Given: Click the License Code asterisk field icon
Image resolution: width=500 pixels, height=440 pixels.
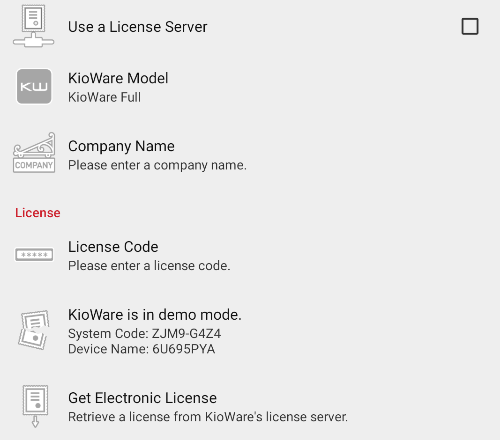Looking at the screenshot, I should [34, 255].
